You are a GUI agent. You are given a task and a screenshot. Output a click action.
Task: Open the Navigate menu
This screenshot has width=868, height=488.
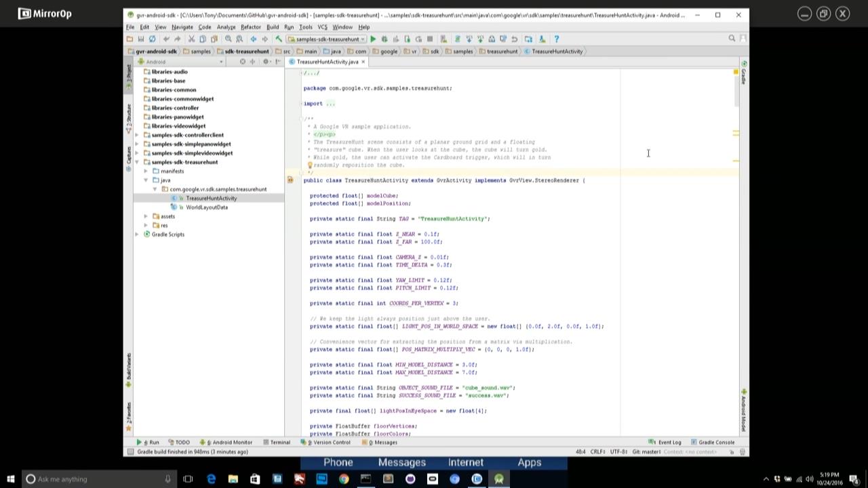(182, 27)
